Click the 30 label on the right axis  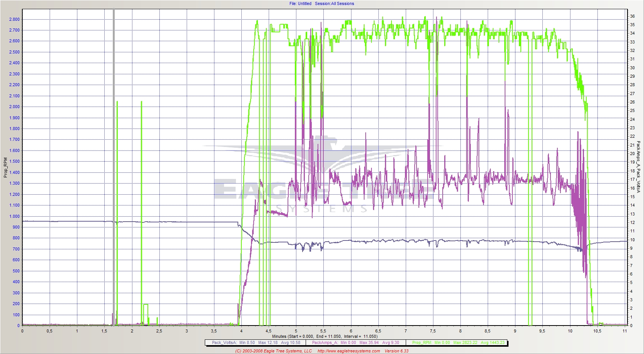coord(632,68)
